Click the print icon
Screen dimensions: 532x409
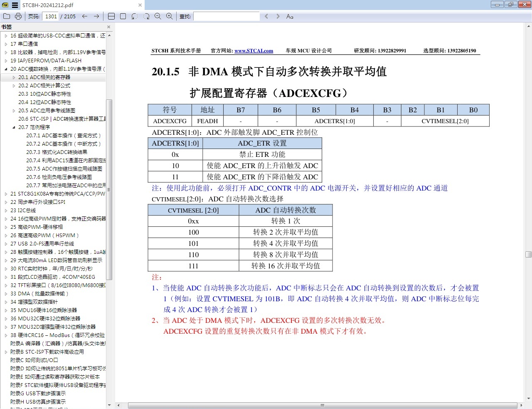(x=18, y=16)
